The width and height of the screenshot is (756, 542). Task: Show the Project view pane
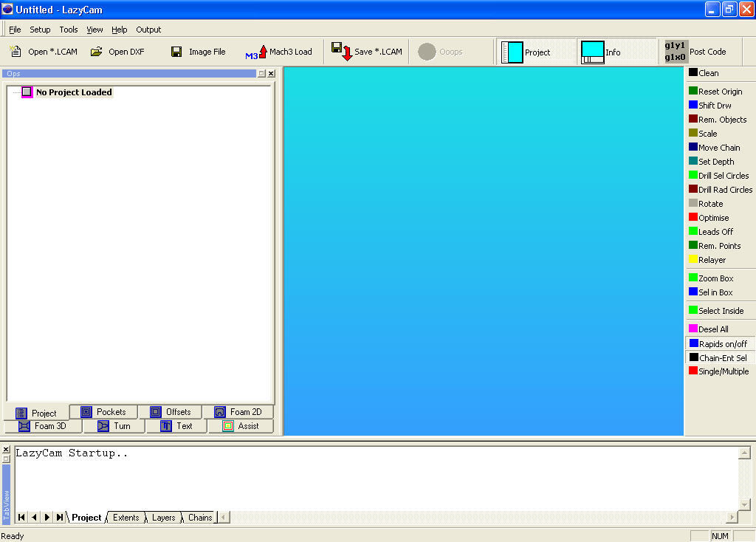[x=527, y=52]
